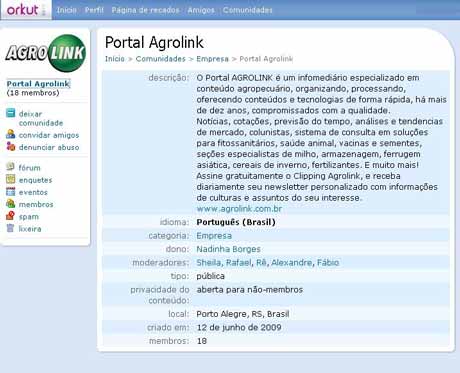Click Empresa in the breadcrumb trail
Viewport: 460px width, 373px height.
pyautogui.click(x=212, y=59)
